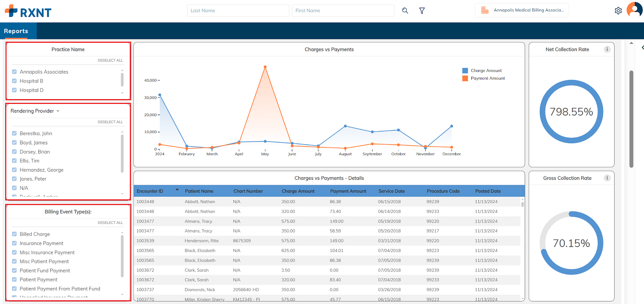Open the settings gear icon
Screen dimensions: 644x304
(x=618, y=11)
